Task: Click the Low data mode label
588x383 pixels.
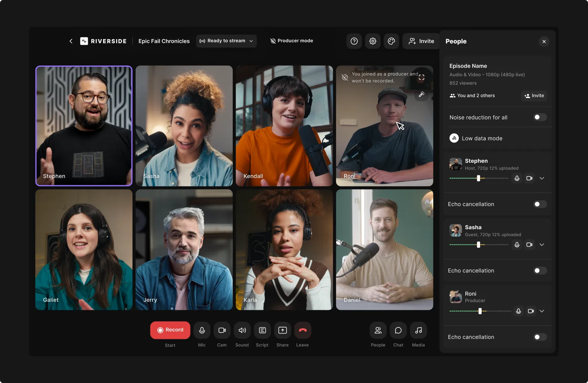Action: coord(482,138)
